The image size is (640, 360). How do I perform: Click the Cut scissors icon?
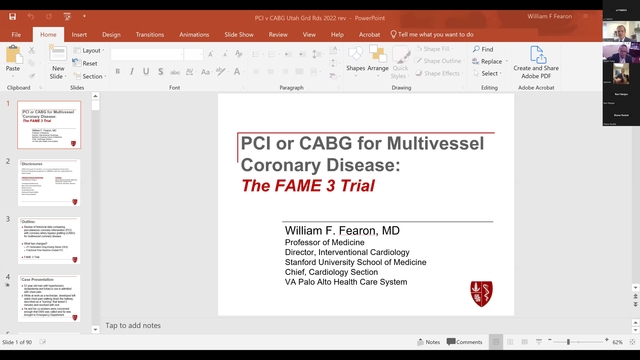(31, 50)
